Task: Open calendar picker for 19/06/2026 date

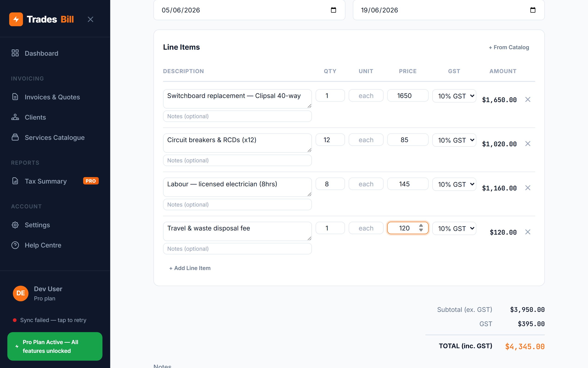Action: 533,10
